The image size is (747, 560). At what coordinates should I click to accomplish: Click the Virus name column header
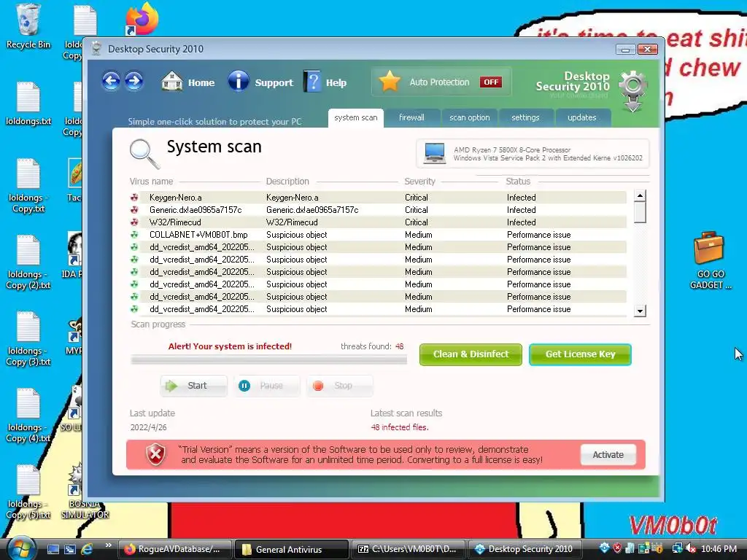pyautogui.click(x=151, y=182)
